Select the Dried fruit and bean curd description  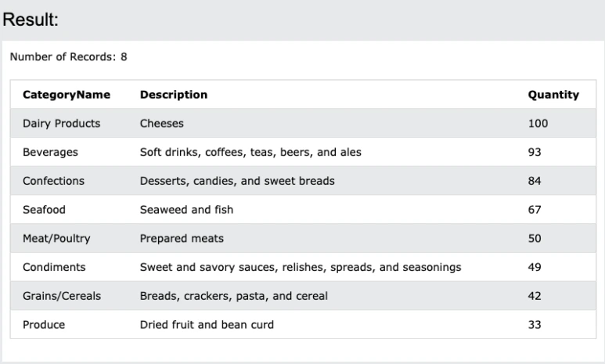point(207,325)
